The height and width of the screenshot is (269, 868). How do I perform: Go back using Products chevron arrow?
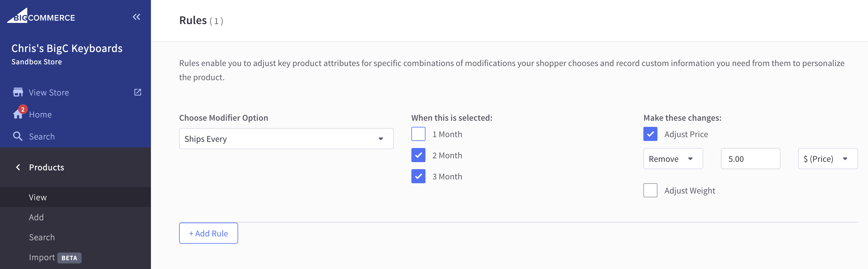(18, 167)
